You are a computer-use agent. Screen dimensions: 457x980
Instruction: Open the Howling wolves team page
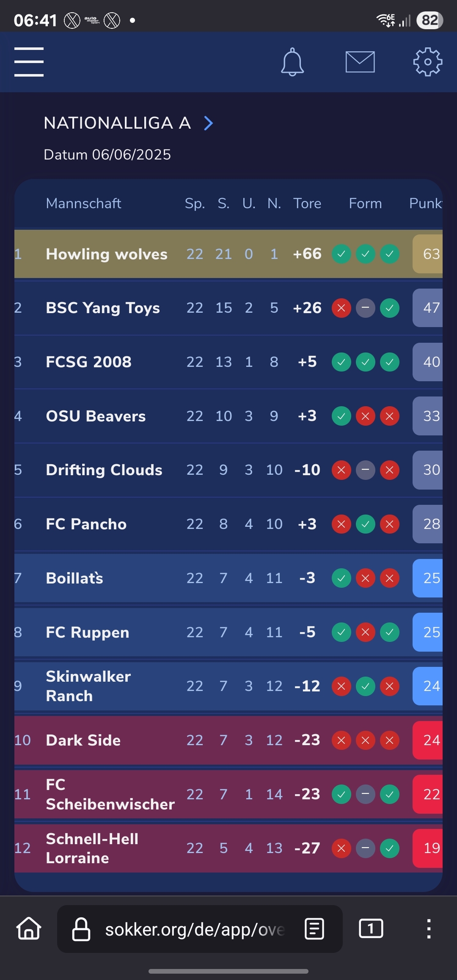[107, 254]
